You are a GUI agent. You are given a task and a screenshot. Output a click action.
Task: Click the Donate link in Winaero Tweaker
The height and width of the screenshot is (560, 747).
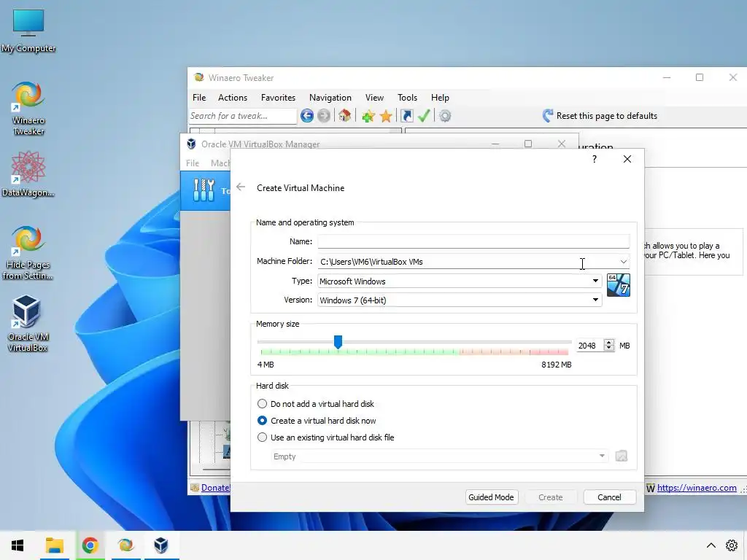click(x=215, y=488)
